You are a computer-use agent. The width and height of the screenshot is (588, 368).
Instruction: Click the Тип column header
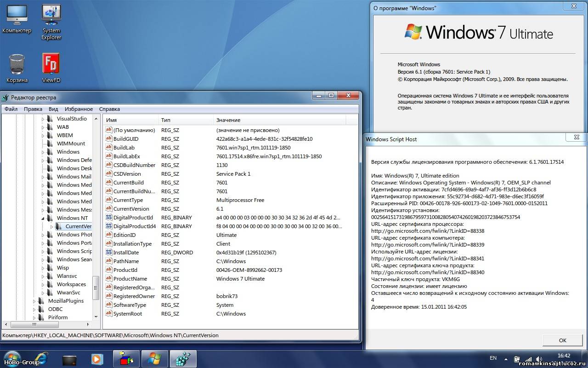click(186, 120)
